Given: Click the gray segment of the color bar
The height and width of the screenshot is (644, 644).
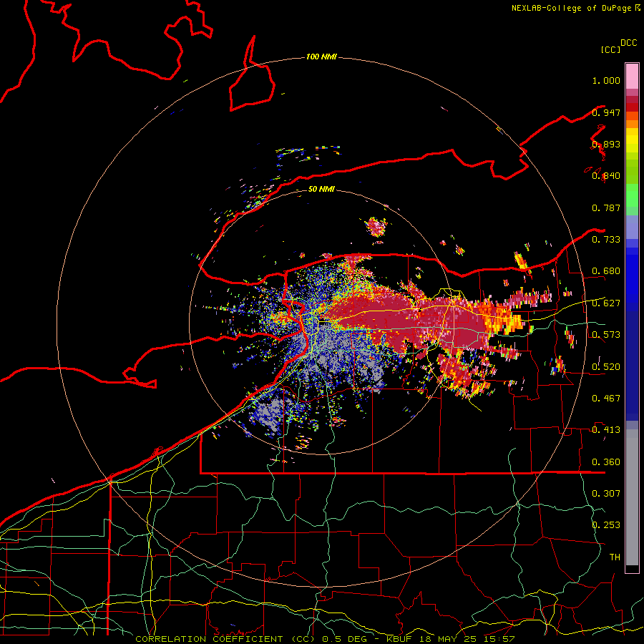Looking at the screenshot, I should click(632, 497).
